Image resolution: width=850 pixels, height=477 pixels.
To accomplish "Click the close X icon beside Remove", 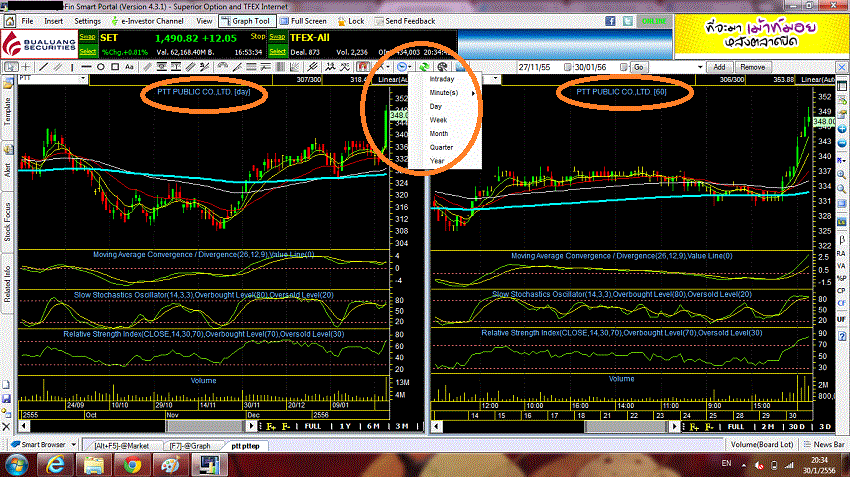I will tap(842, 67).
